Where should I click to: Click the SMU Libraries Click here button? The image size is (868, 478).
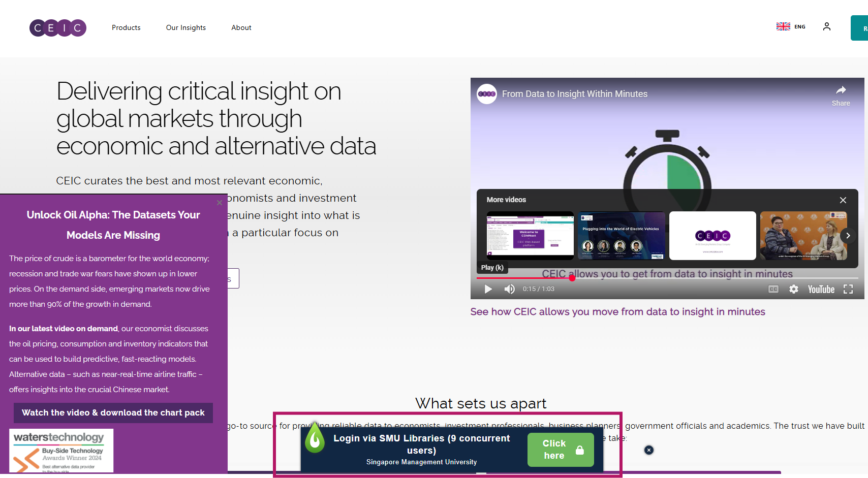(561, 450)
